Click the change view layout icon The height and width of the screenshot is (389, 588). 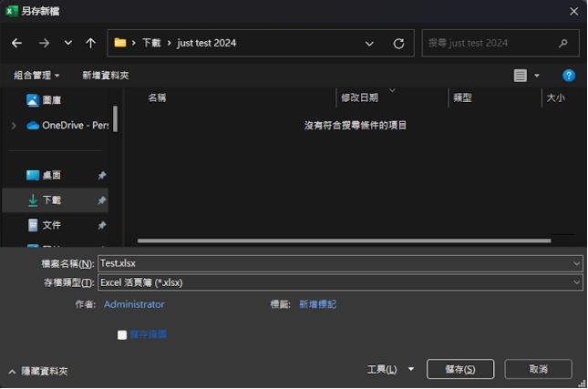tap(521, 76)
